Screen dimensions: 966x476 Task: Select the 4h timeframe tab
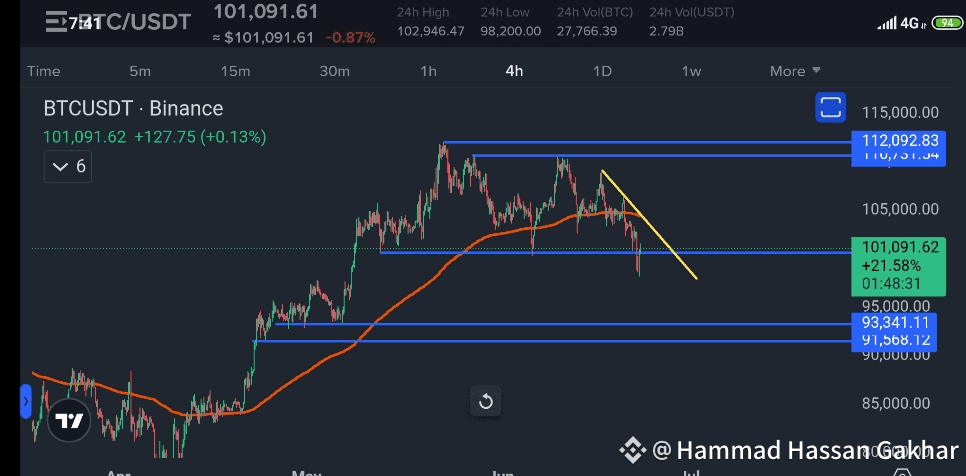[x=514, y=71]
